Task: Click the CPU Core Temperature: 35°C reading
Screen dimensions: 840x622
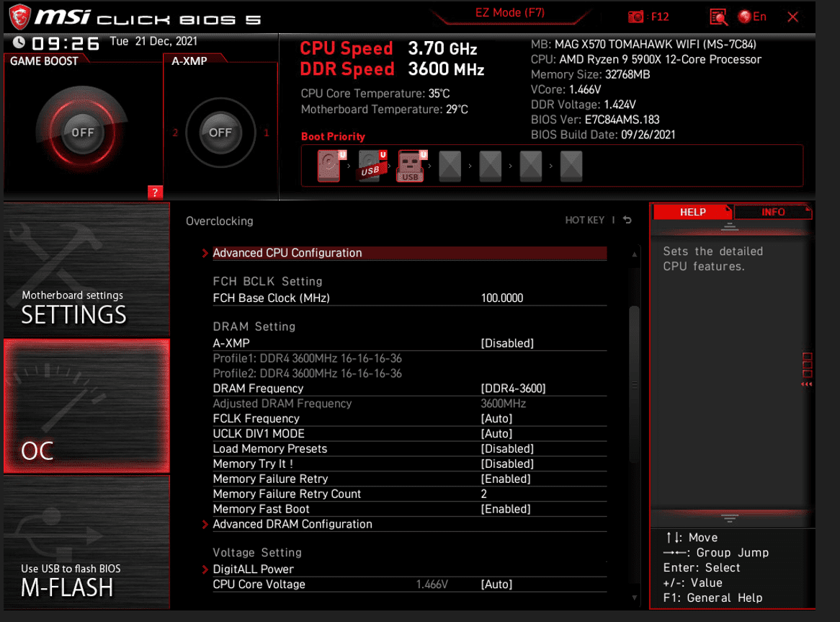Action: 375,93
